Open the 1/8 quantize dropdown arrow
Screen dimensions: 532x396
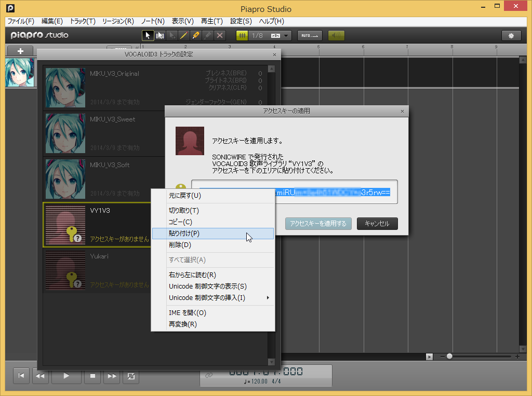click(286, 36)
